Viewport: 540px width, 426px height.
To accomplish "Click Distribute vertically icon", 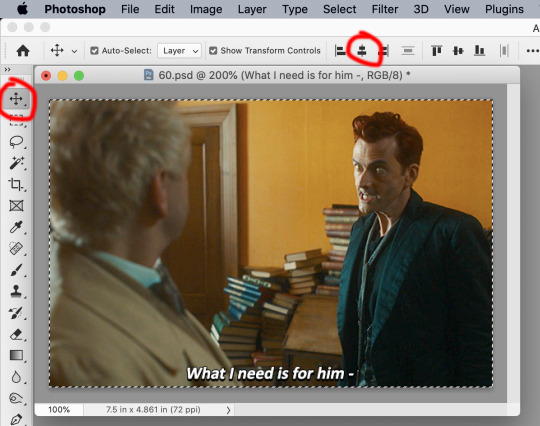I will [408, 51].
